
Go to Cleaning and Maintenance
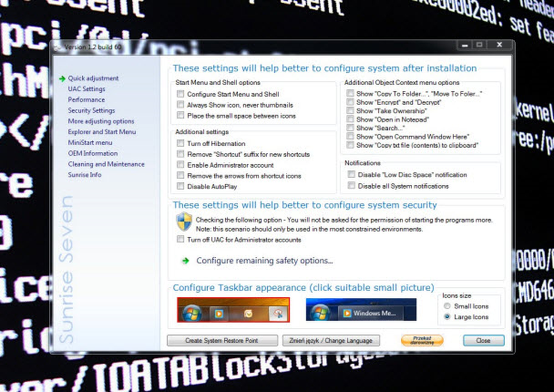(106, 164)
